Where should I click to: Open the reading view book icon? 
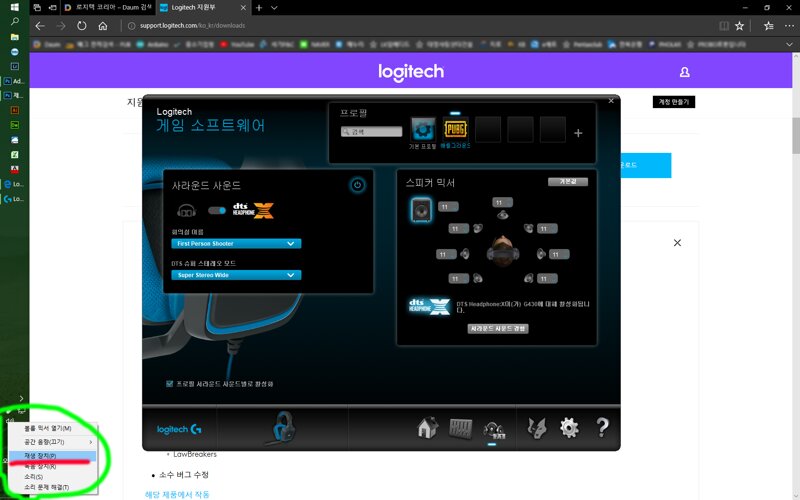(x=723, y=26)
